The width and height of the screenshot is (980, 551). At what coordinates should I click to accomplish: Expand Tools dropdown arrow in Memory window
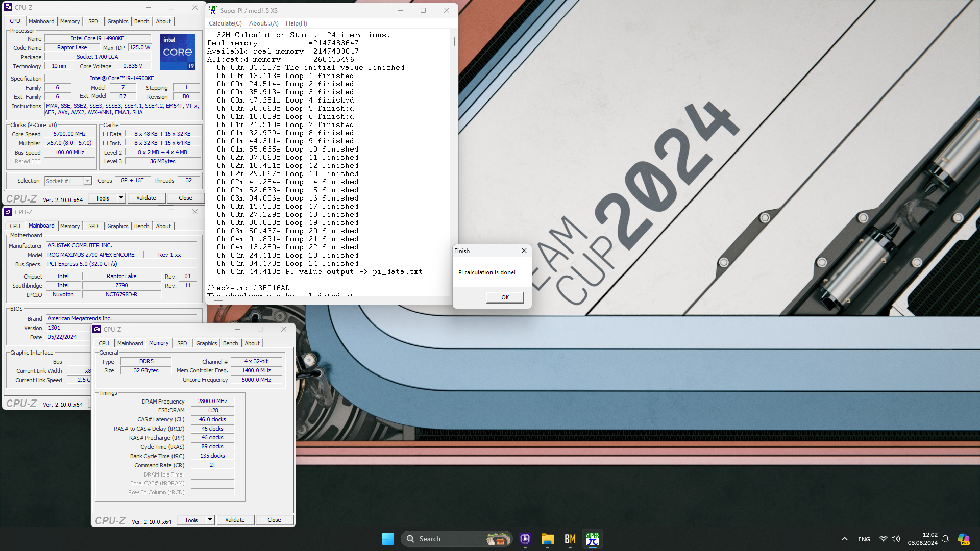[210, 520]
